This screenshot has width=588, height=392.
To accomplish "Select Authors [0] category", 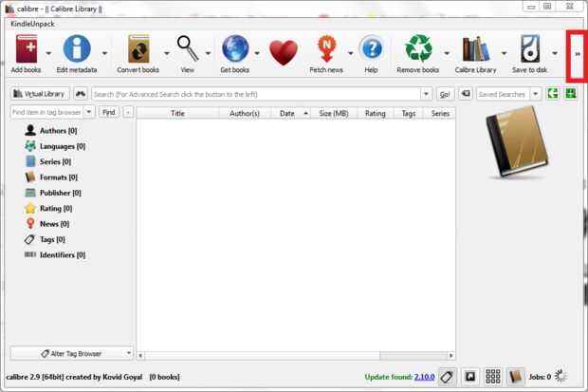I will [x=51, y=131].
